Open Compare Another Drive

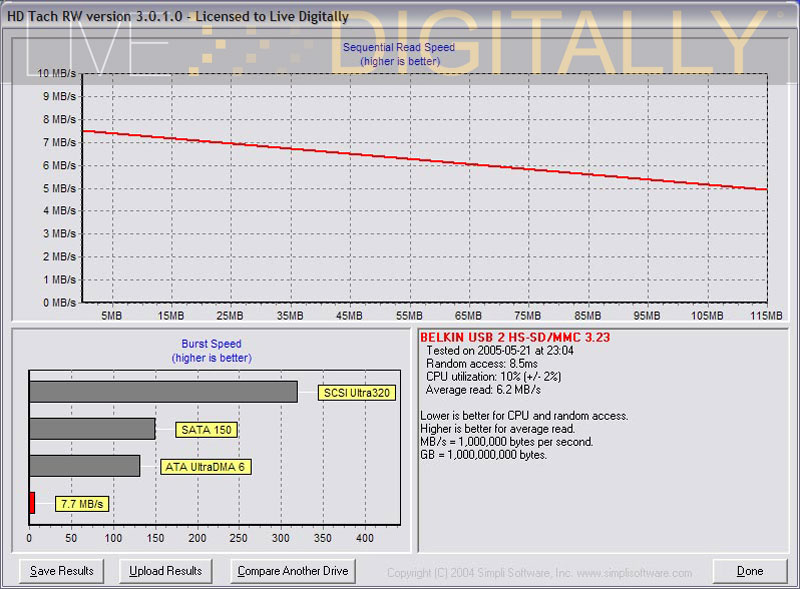tap(292, 571)
